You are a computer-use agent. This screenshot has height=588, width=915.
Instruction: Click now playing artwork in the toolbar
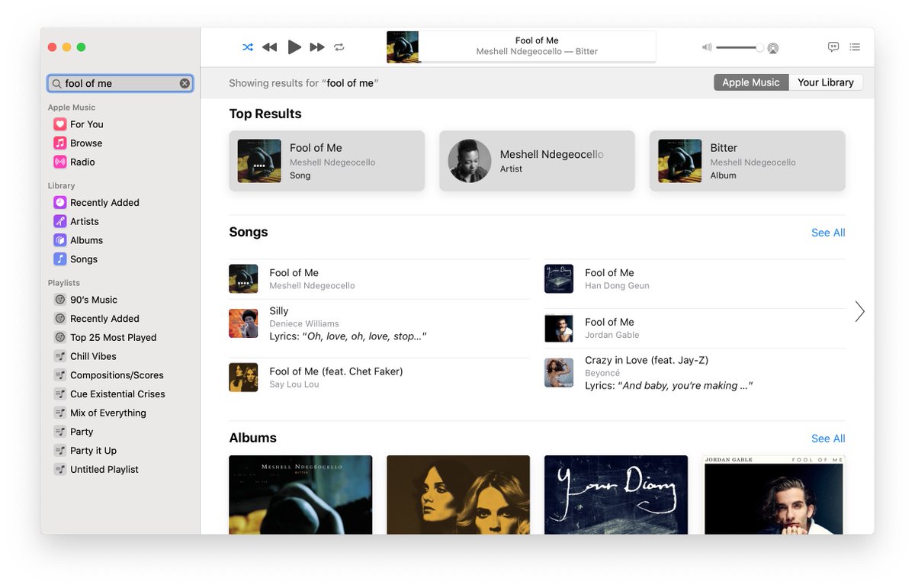(403, 47)
